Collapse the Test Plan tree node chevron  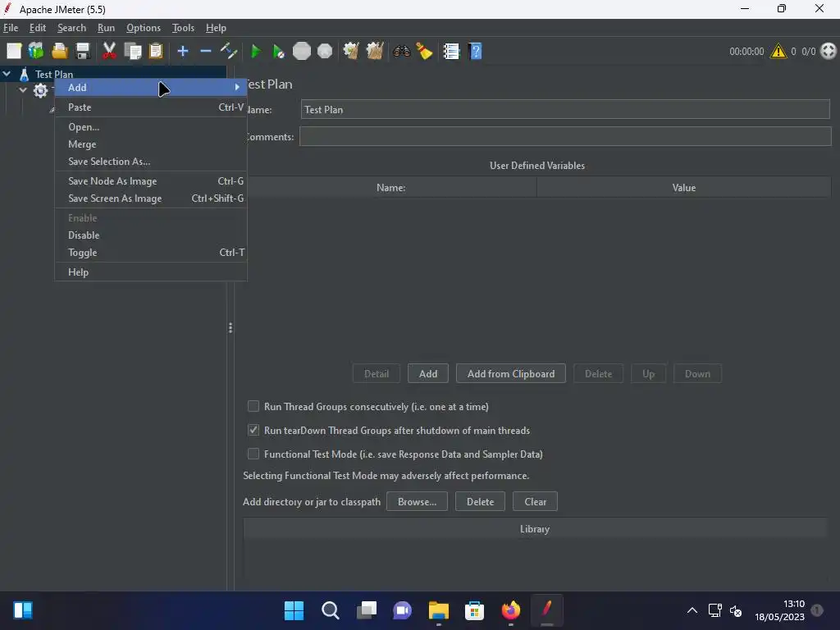[7, 74]
